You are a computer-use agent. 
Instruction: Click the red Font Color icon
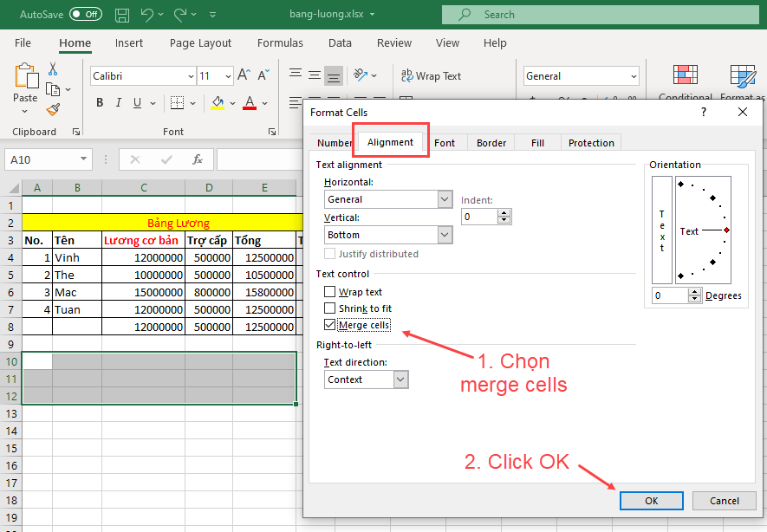(x=250, y=103)
